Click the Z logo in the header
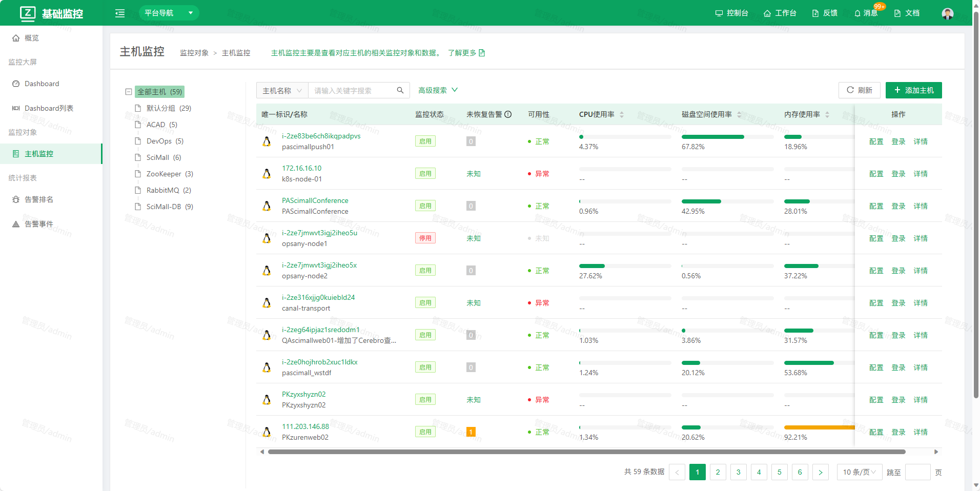 [x=28, y=13]
